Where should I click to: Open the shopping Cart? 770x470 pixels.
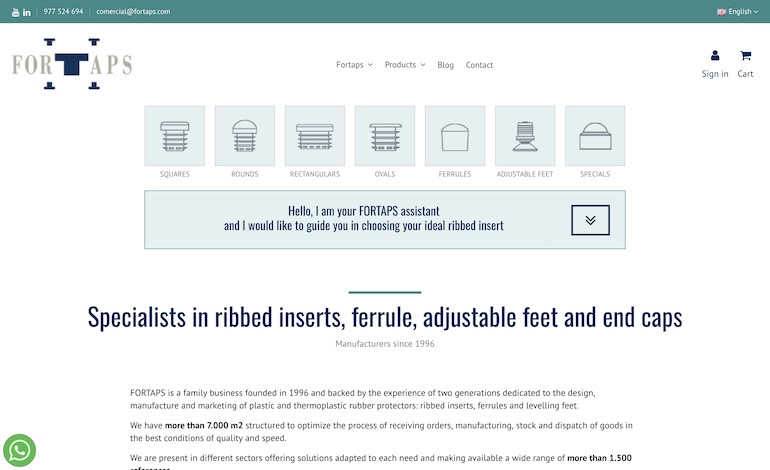click(x=745, y=56)
